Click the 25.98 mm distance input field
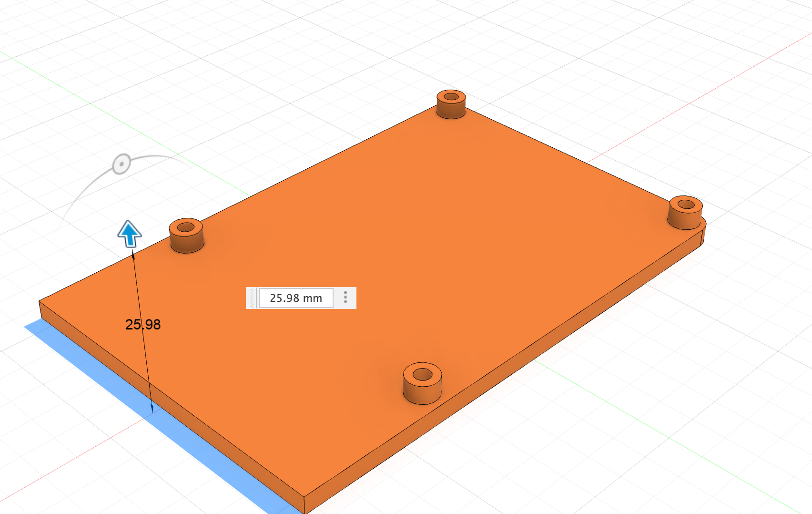 tap(296, 298)
